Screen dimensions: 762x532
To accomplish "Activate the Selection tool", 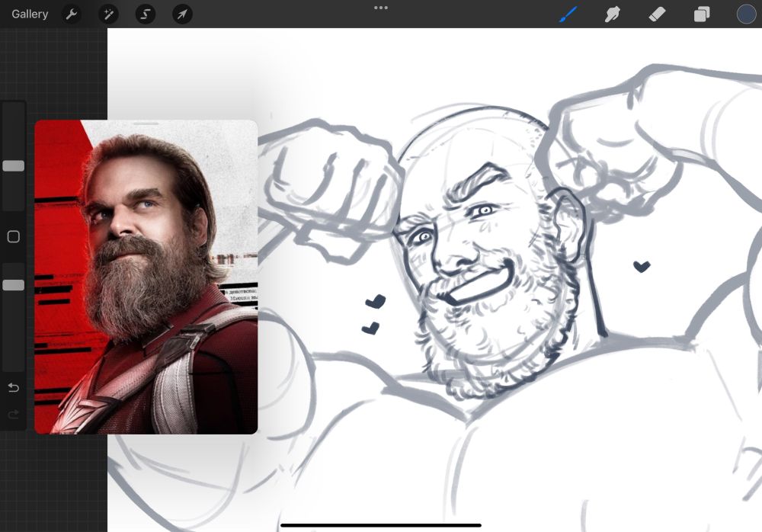I will (146, 14).
